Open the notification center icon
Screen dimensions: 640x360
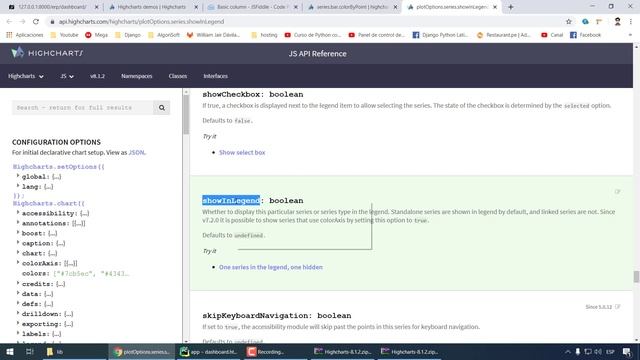pos(627,351)
